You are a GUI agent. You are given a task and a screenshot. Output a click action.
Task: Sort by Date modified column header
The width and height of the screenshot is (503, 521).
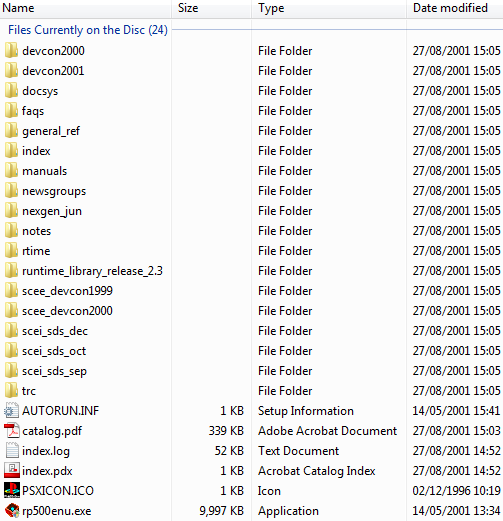455,8
